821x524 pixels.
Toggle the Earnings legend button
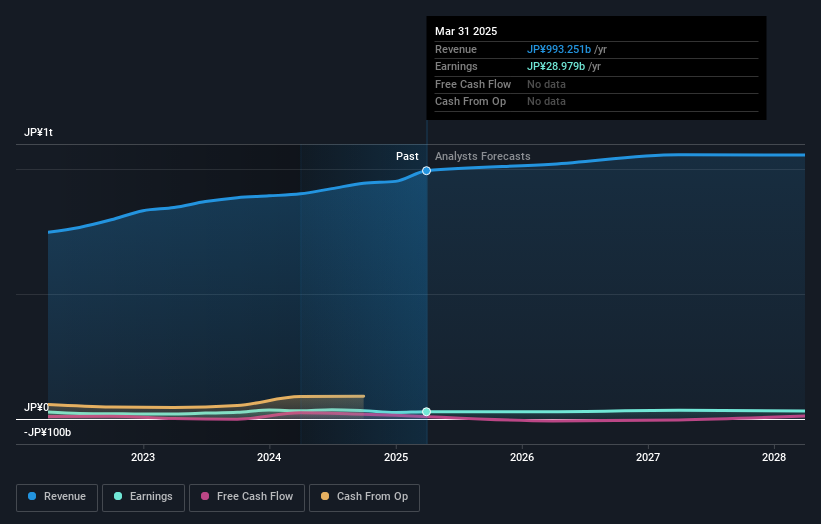pyautogui.click(x=143, y=497)
